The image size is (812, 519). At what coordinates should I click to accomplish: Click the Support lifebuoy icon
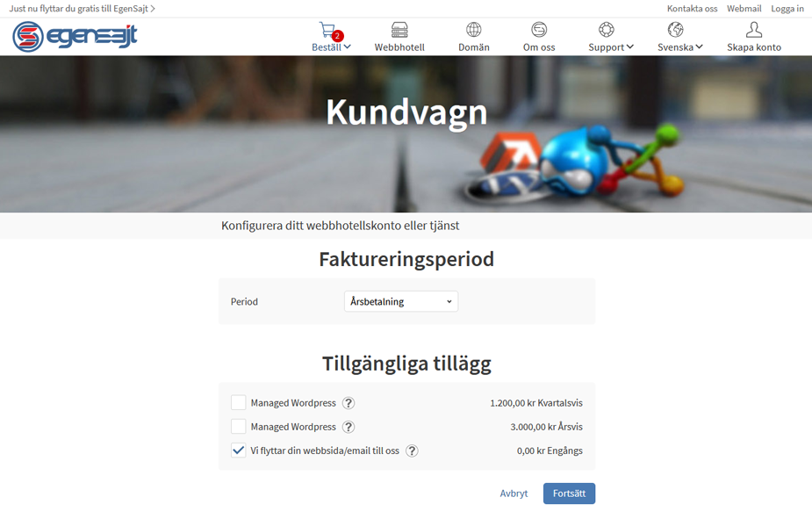click(x=607, y=30)
